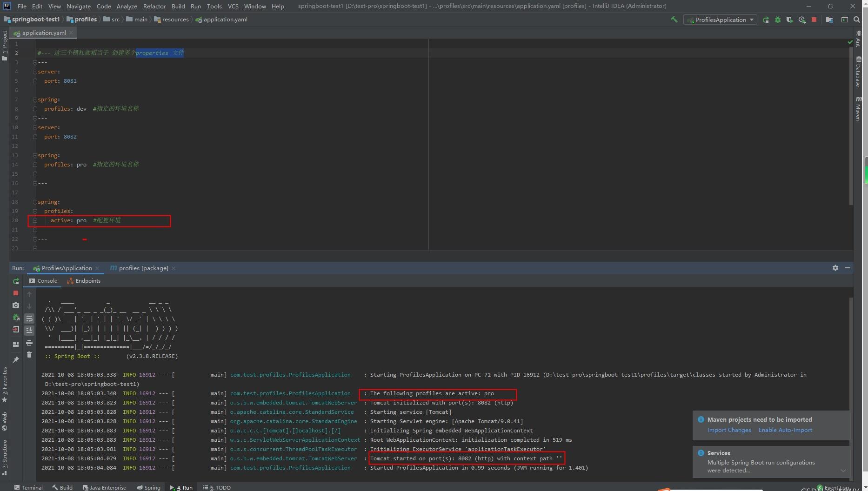Open the File menu

[x=22, y=6]
